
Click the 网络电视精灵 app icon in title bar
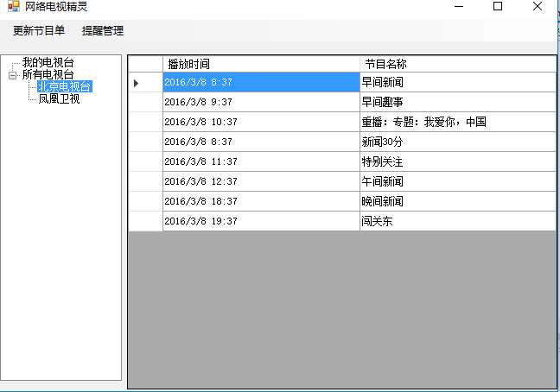(14, 6)
